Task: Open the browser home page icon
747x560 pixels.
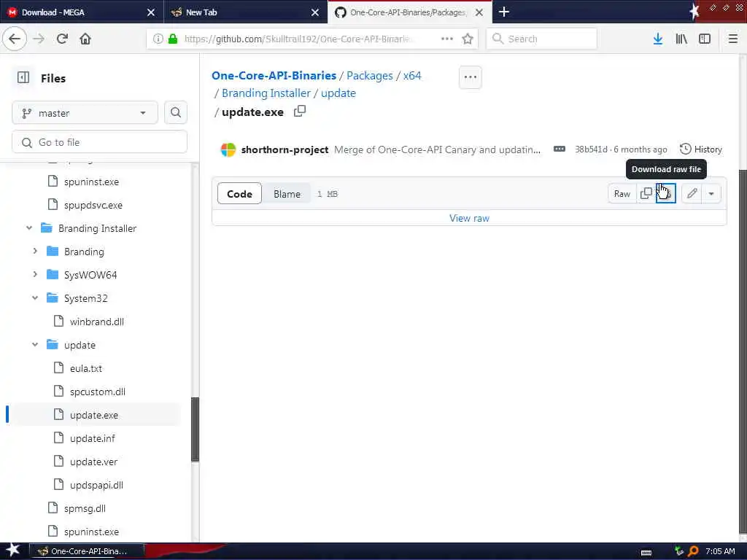Action: pos(85,39)
